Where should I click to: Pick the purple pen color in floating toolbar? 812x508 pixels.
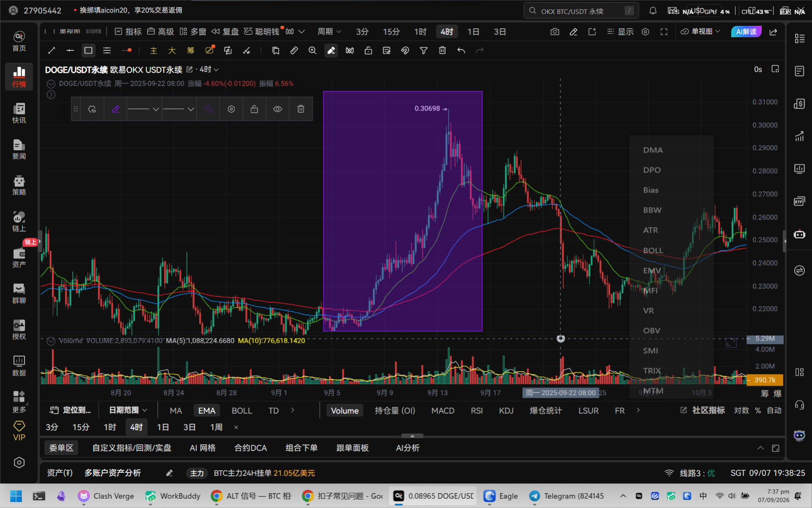(115, 109)
